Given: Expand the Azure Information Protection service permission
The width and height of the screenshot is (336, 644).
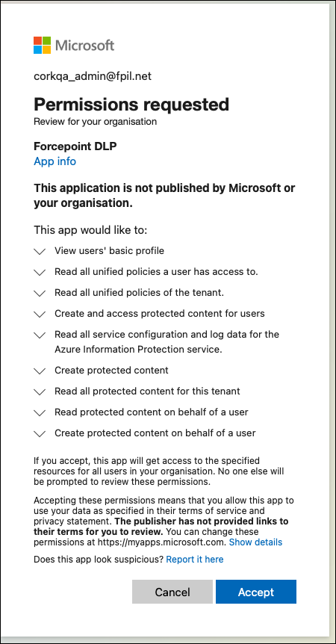Looking at the screenshot, I should click(40, 335).
